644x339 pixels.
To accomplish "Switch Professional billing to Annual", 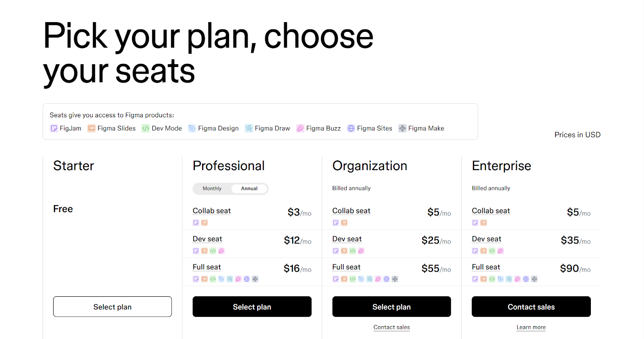I will [249, 189].
